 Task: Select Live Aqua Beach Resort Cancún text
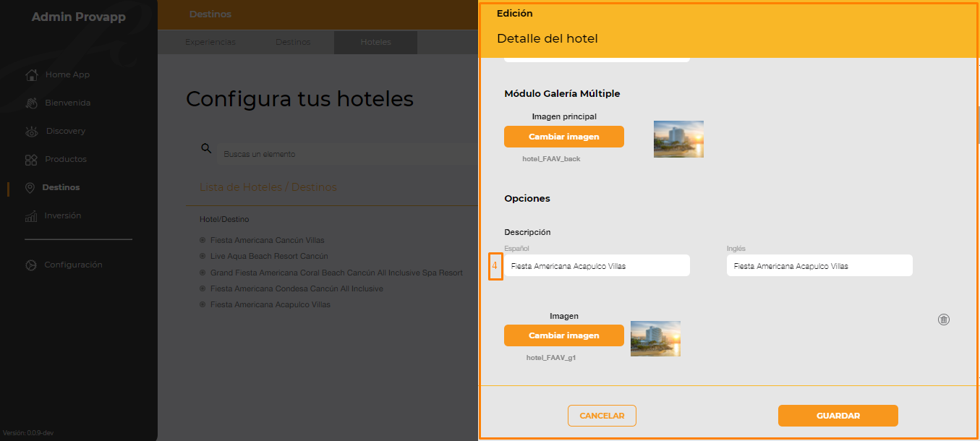(x=269, y=256)
